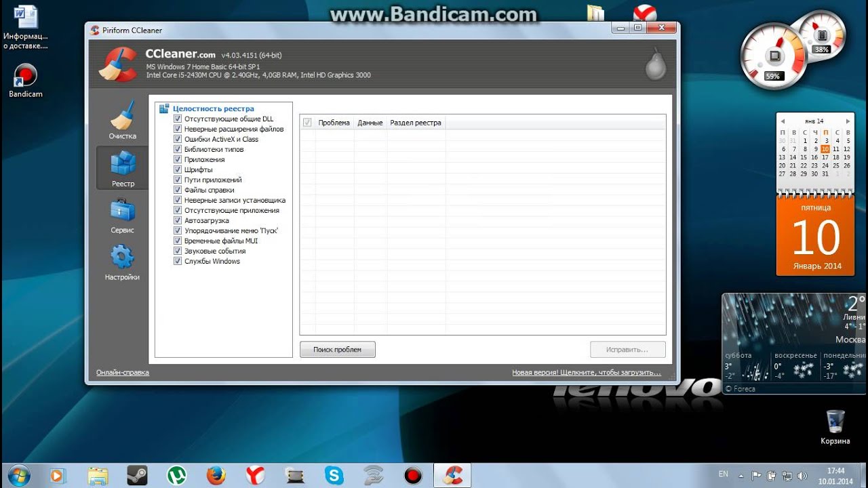Toggle Библиотеки типов checkbox
Image resolution: width=868 pixels, height=488 pixels.
[178, 149]
